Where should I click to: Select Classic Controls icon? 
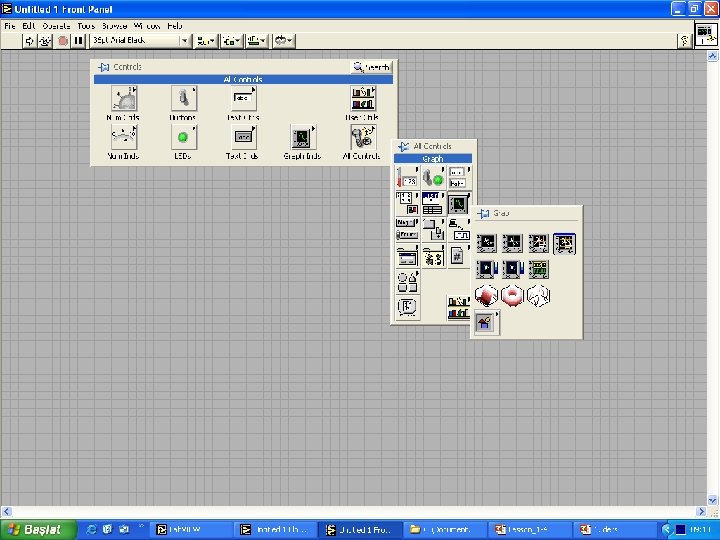coord(433,255)
